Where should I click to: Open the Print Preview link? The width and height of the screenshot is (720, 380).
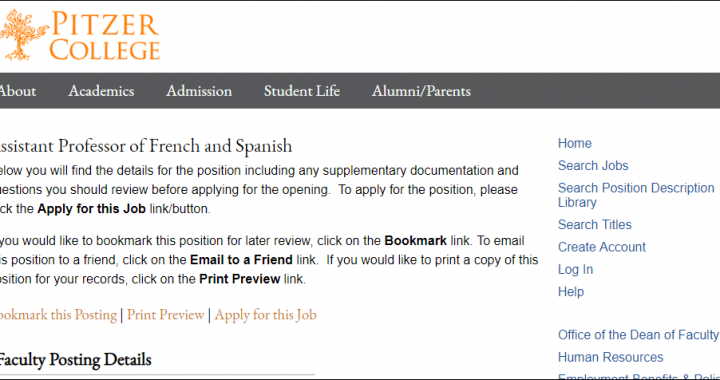[x=165, y=315]
